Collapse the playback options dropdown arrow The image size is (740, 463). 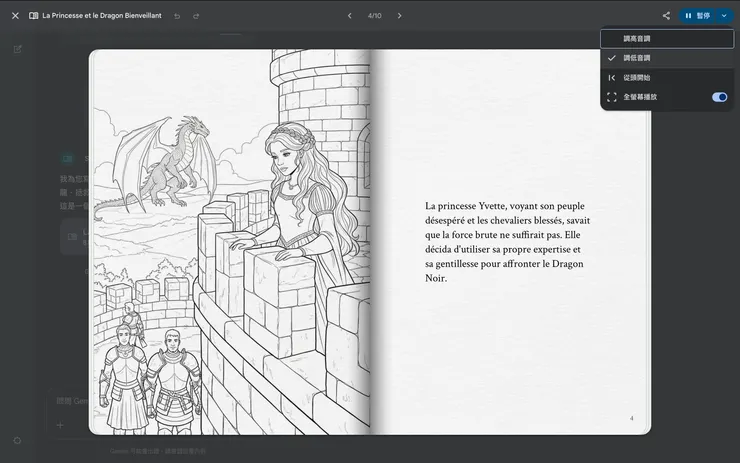coord(724,16)
